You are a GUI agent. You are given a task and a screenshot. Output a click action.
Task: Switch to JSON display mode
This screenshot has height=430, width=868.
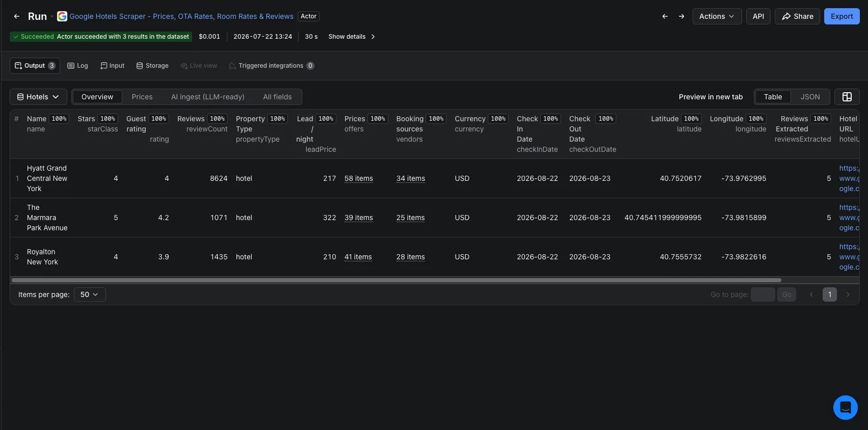click(810, 97)
